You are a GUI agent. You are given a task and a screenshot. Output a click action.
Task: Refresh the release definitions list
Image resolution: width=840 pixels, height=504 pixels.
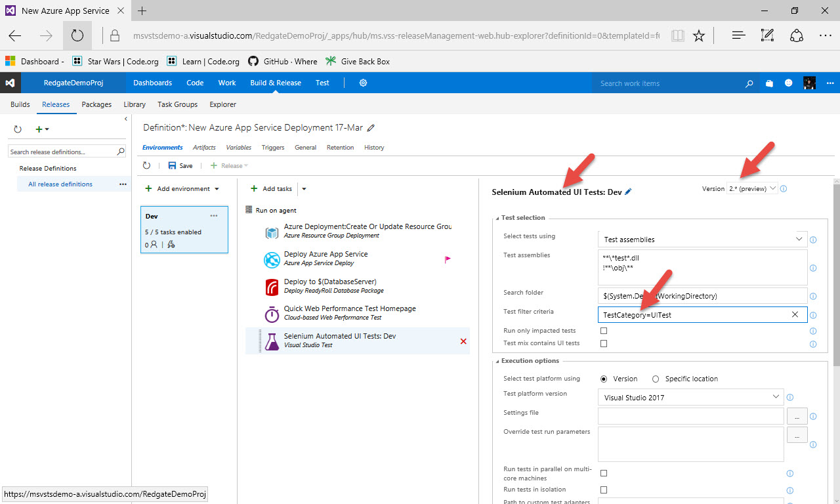pos(18,130)
